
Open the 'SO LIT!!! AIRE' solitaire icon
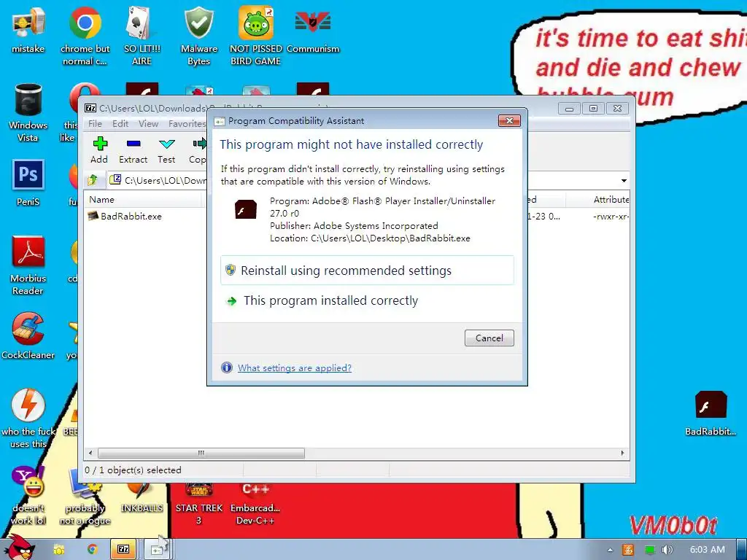[x=142, y=36]
